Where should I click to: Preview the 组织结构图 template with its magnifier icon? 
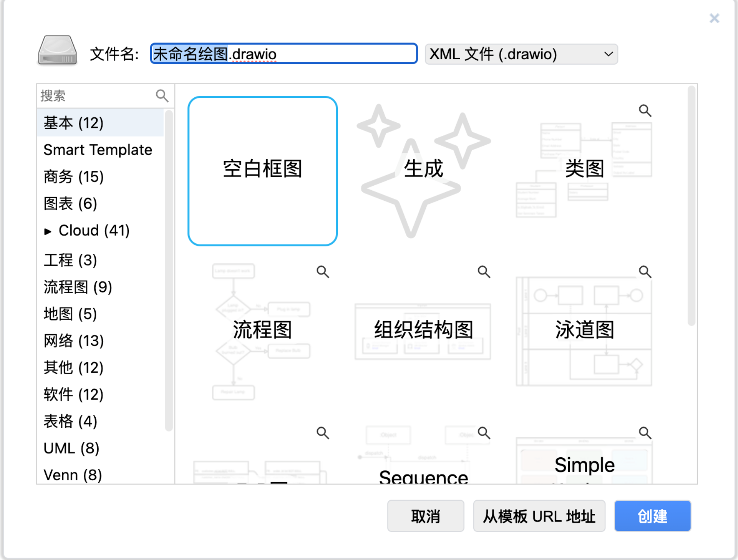click(484, 272)
